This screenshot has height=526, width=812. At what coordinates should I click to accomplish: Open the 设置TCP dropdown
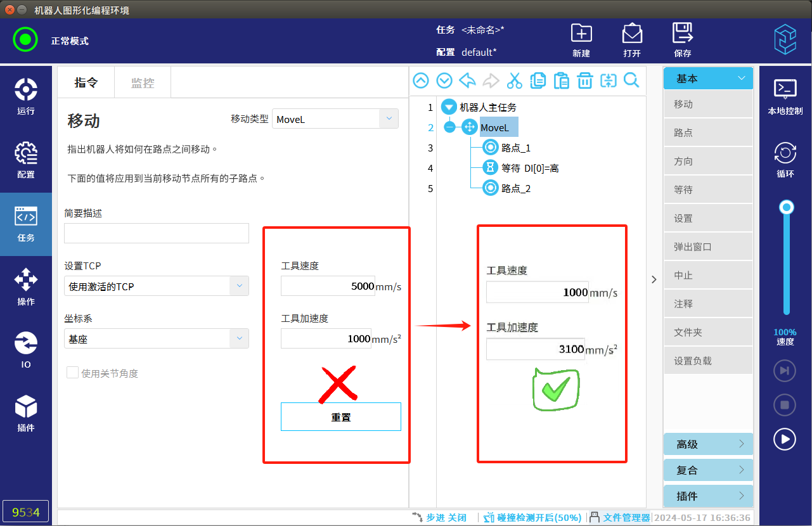coord(156,286)
